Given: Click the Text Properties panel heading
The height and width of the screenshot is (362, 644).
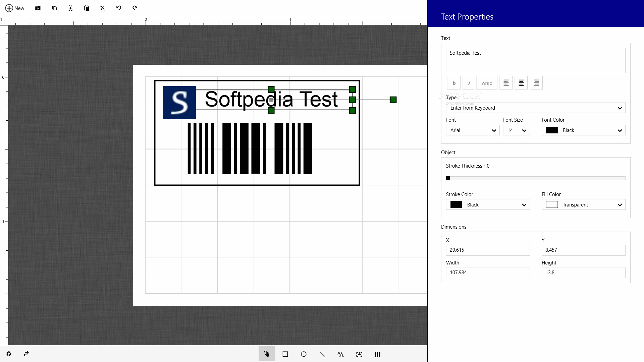Looking at the screenshot, I should tap(467, 17).
